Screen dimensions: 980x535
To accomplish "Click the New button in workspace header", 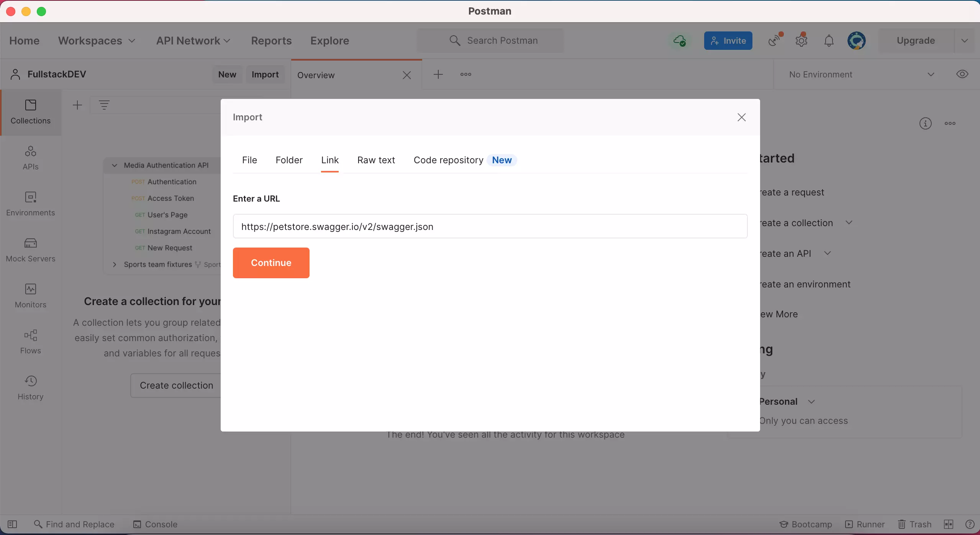I will pos(227,74).
